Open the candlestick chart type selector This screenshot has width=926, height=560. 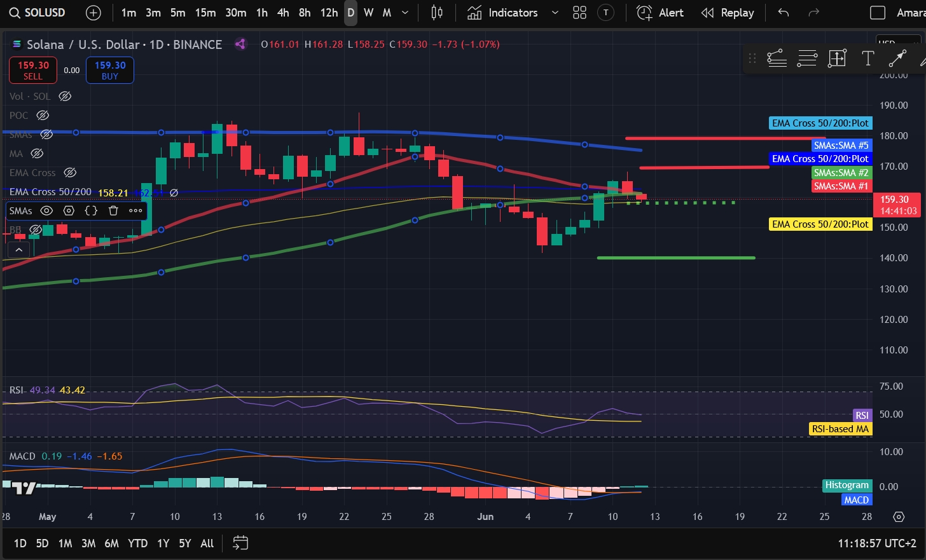pos(437,13)
